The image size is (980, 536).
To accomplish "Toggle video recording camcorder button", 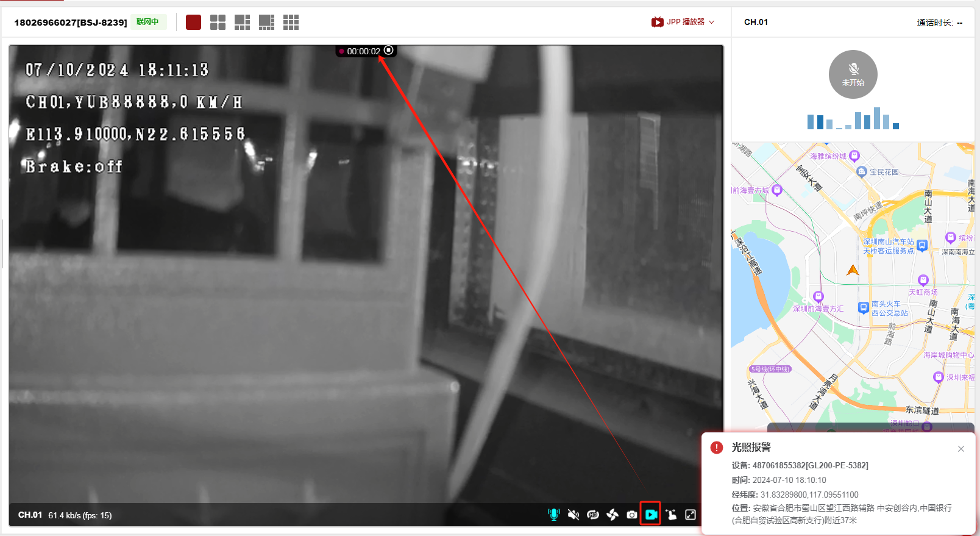I will [x=651, y=515].
